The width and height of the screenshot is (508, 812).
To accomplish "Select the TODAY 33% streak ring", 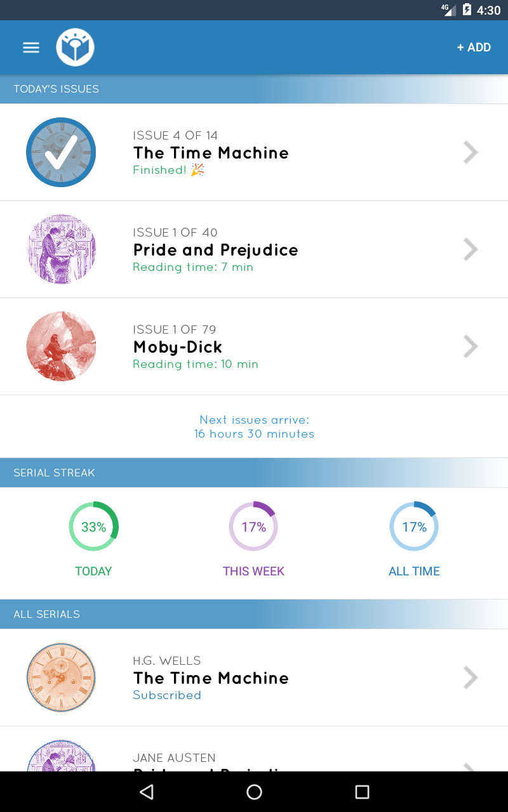I will point(93,527).
